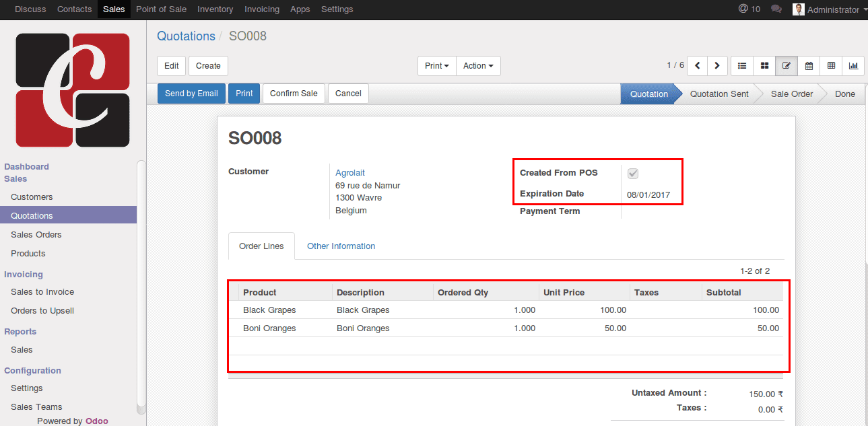Open the Agrolait customer link
The width and height of the screenshot is (868, 426).
(350, 173)
